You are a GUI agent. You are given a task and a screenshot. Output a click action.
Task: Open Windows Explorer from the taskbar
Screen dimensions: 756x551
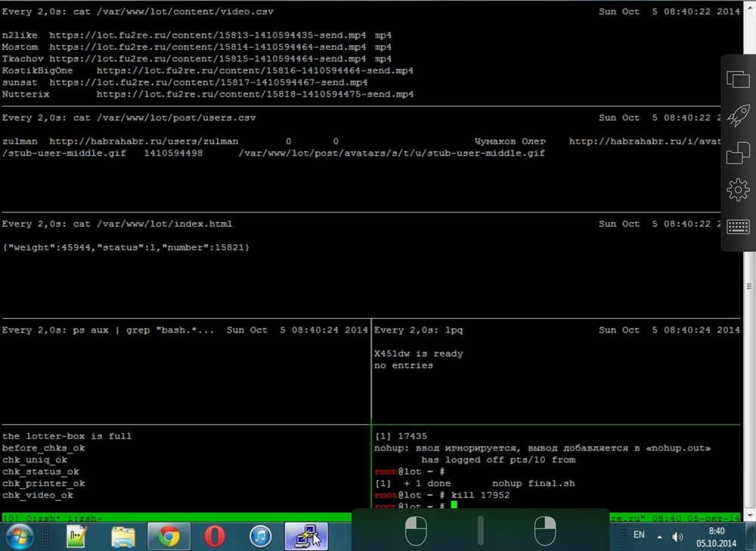pyautogui.click(x=123, y=537)
